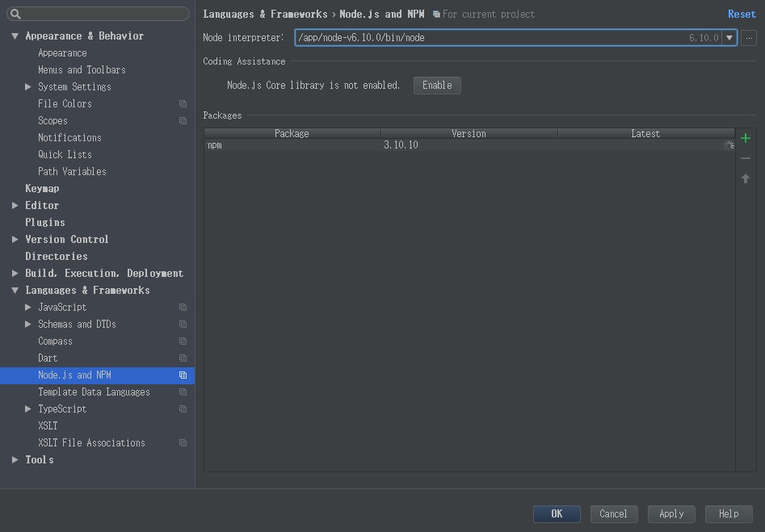
Task: Open Menus and Toolbars settings
Action: tap(82, 70)
